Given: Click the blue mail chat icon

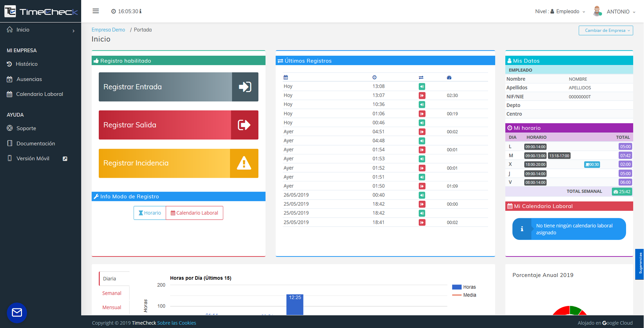Looking at the screenshot, I should pyautogui.click(x=17, y=312).
